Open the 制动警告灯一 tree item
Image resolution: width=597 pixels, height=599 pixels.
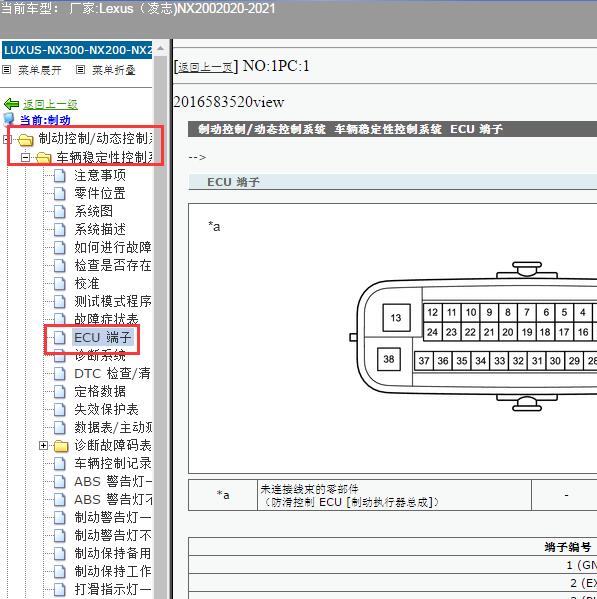(x=113, y=518)
